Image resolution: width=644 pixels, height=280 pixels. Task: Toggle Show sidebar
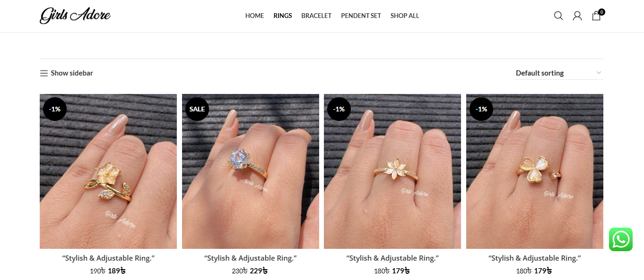click(67, 73)
